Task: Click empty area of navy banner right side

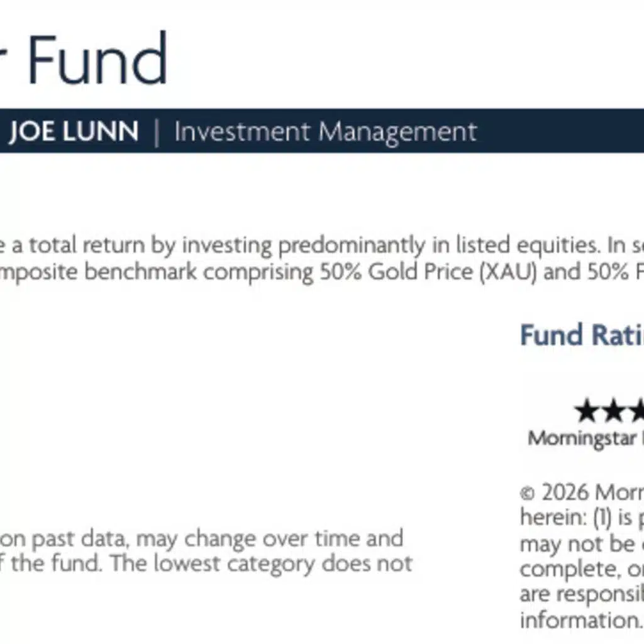Action: (x=560, y=131)
